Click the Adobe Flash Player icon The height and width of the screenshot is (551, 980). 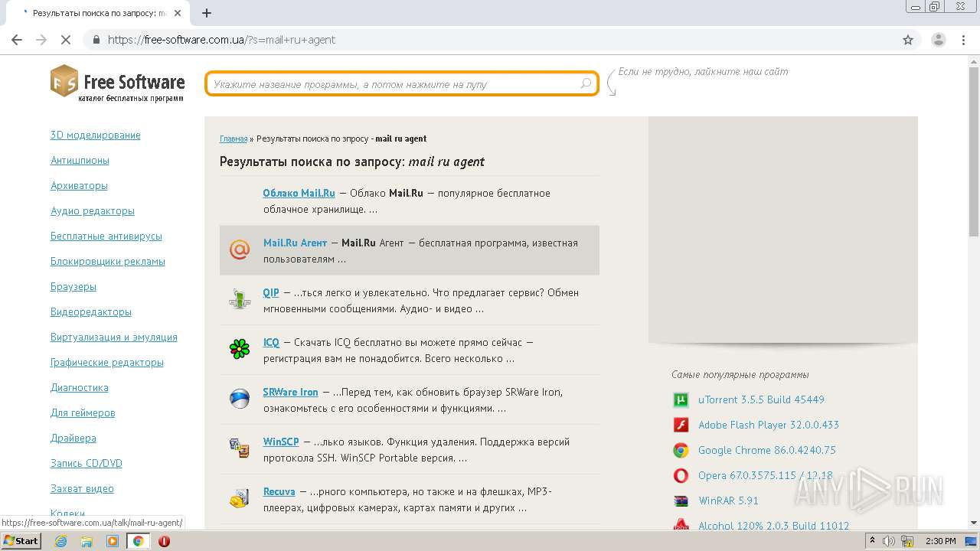[x=681, y=425]
